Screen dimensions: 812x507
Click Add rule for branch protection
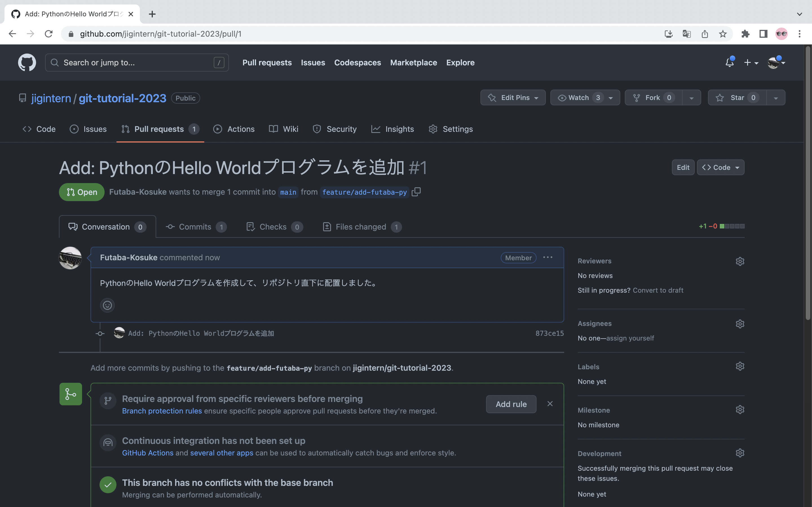(x=511, y=404)
